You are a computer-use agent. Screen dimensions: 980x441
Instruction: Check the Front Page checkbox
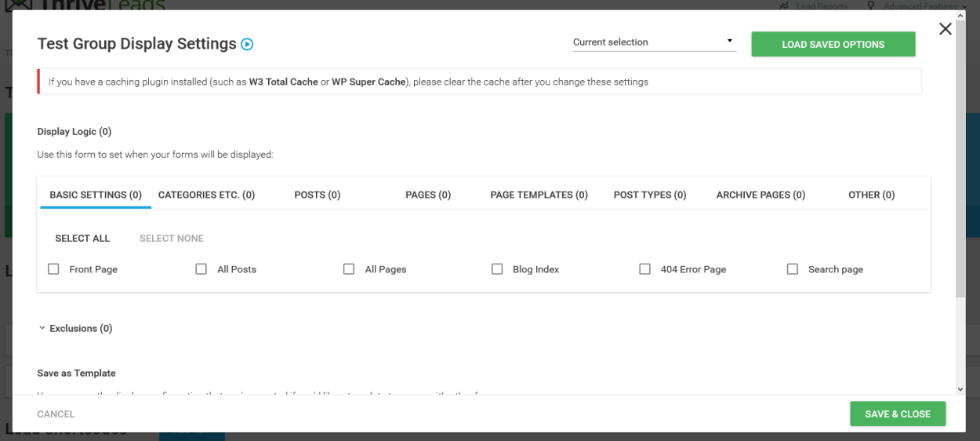click(x=53, y=269)
